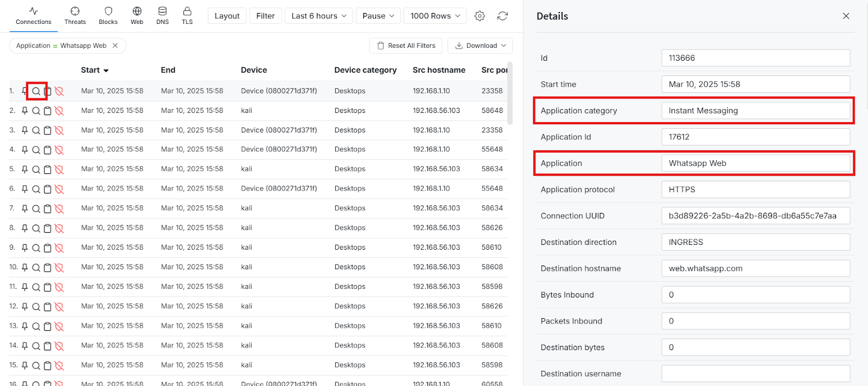
Task: Click the Destination hostname field web.whatsapp.com
Action: click(x=756, y=269)
